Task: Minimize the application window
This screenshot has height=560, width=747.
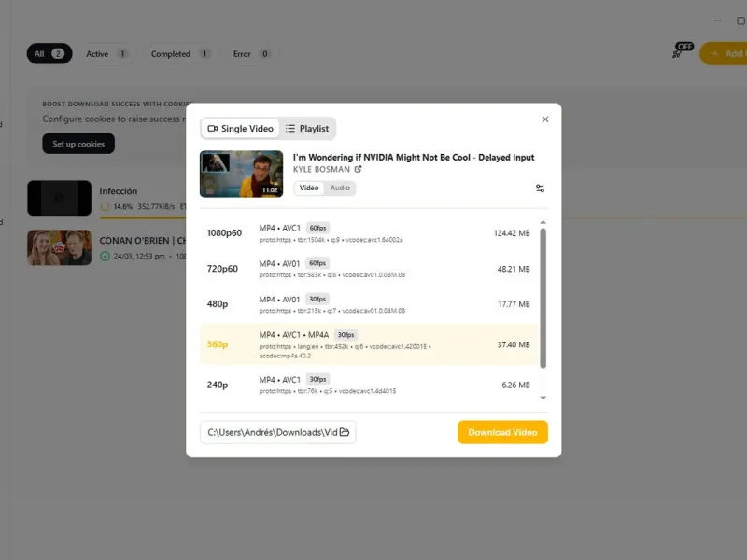Action: pos(717,21)
